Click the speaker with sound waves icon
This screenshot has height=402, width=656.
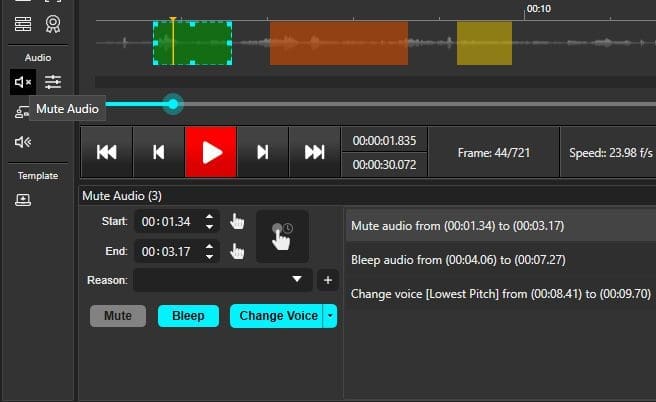pos(23,142)
